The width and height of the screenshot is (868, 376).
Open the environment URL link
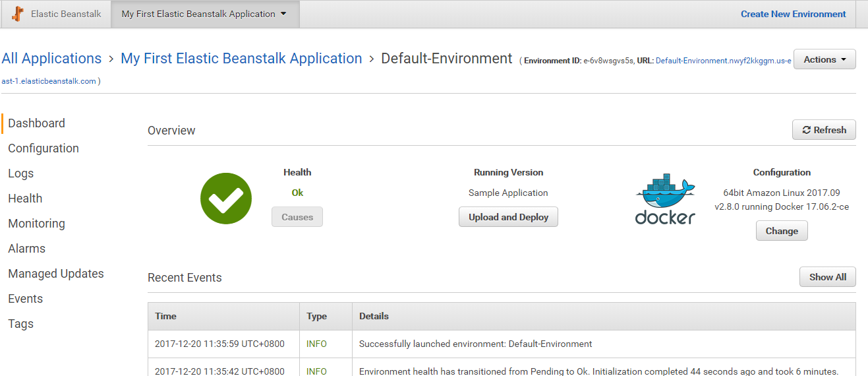(723, 61)
